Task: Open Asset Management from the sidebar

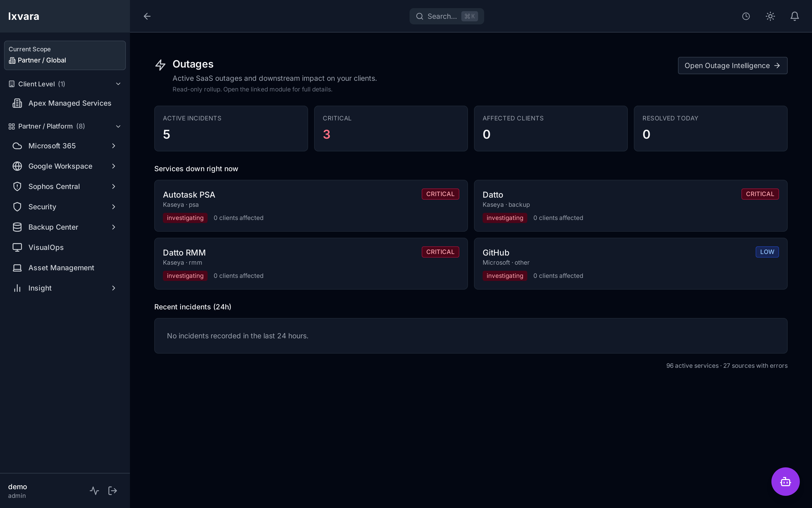Action: point(65,268)
